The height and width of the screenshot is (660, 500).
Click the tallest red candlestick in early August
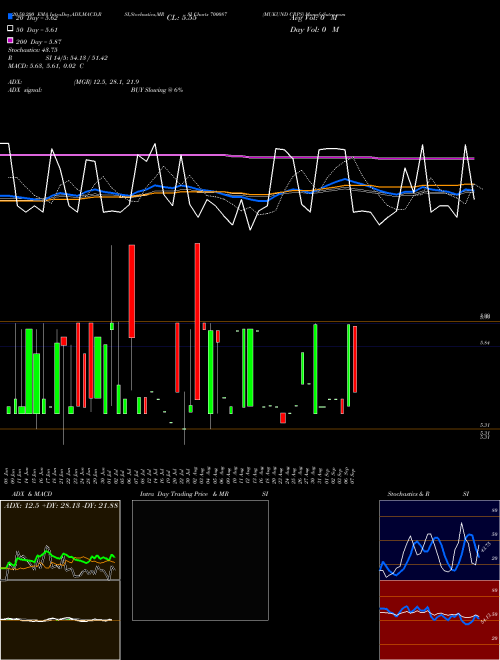(x=197, y=321)
